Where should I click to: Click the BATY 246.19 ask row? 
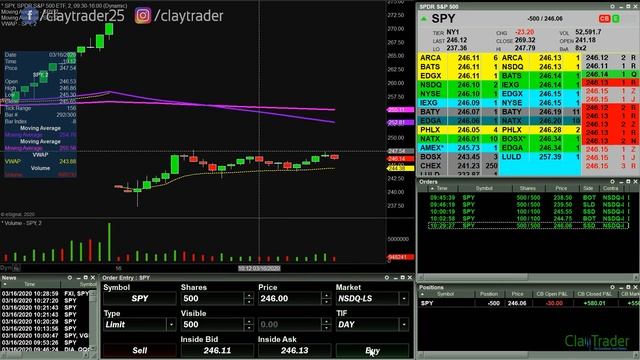tap(540, 112)
